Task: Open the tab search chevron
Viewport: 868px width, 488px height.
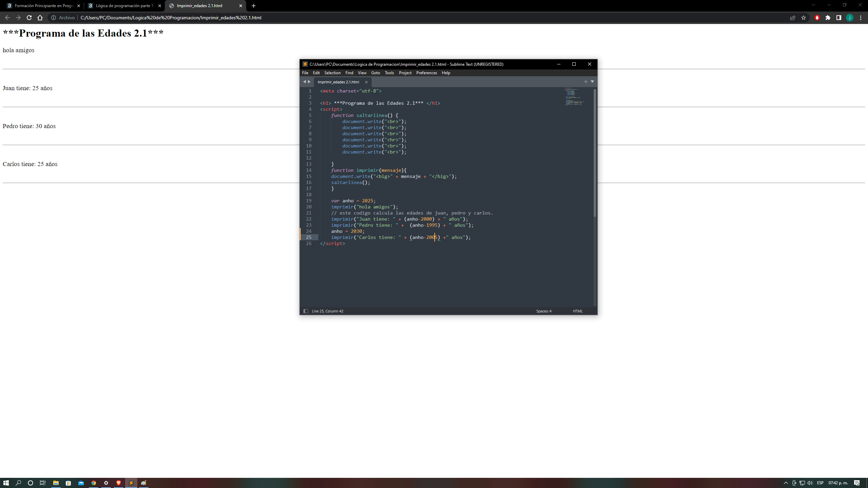Action: (x=813, y=5)
